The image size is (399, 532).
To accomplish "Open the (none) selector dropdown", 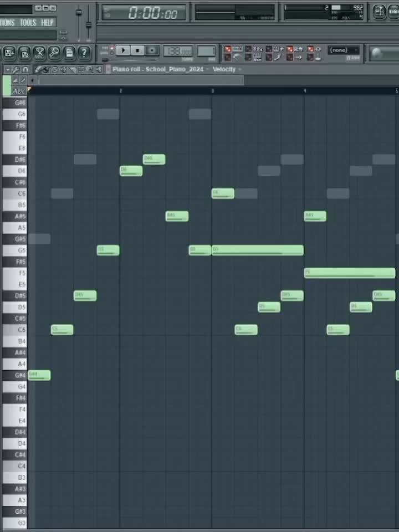I will (x=344, y=50).
